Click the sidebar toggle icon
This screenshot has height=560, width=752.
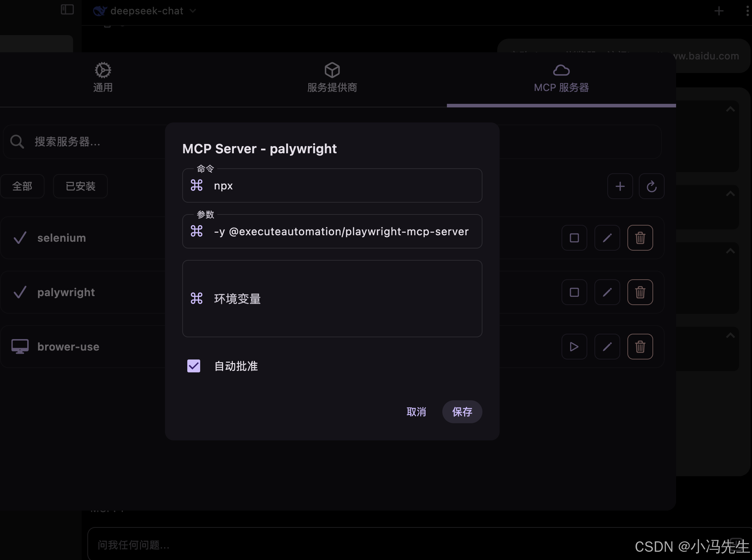tap(67, 10)
